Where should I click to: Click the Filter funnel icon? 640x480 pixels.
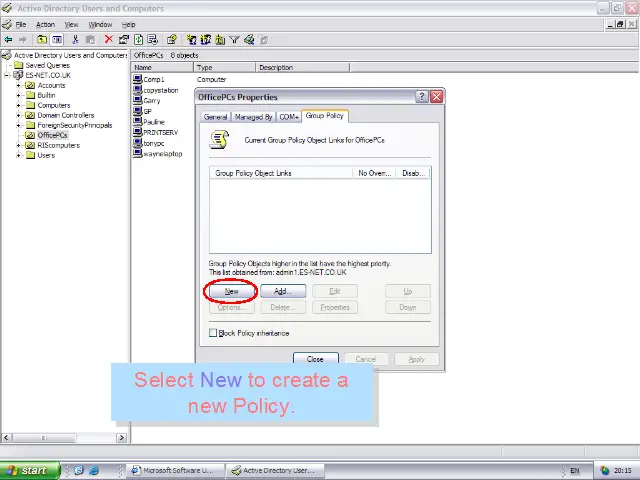(234, 40)
